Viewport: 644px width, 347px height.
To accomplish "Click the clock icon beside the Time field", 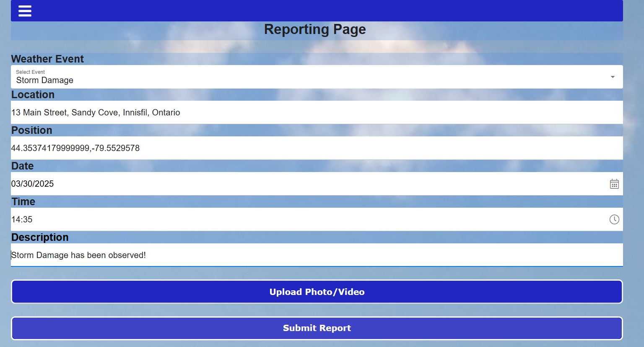I will click(x=614, y=219).
